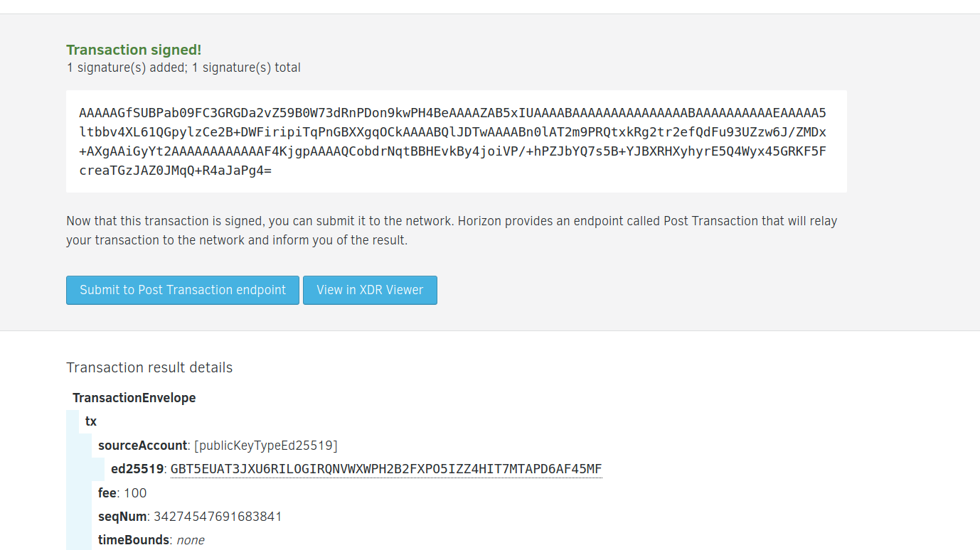
Task: Click the Horizon Post Transaction description paragraph
Action: (x=452, y=230)
